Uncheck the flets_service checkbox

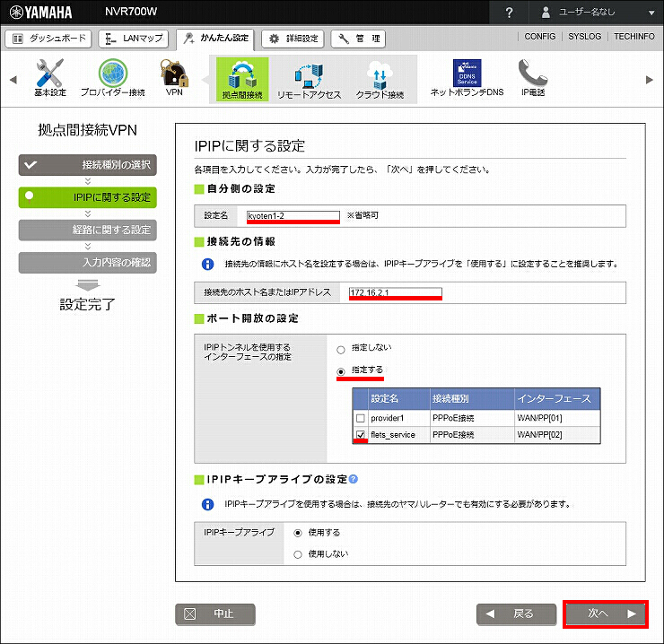point(361,435)
